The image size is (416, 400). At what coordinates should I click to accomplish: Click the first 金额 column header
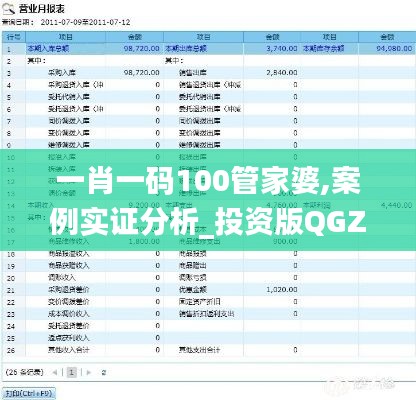click(x=135, y=37)
